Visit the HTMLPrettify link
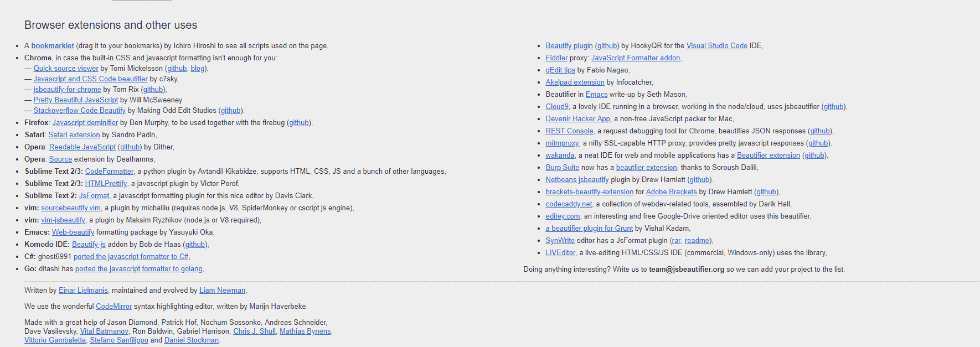The width and height of the screenshot is (980, 347). tap(106, 184)
